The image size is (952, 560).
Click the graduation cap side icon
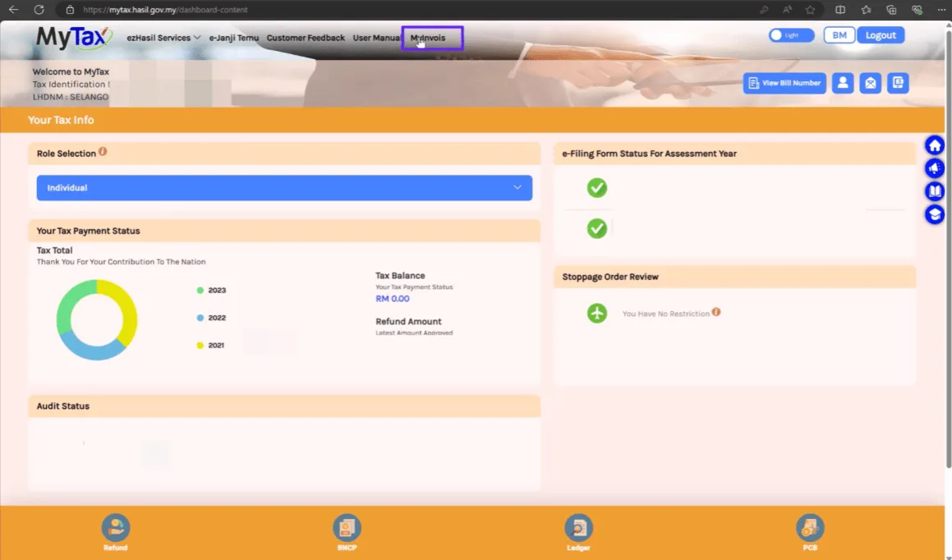coord(935,215)
